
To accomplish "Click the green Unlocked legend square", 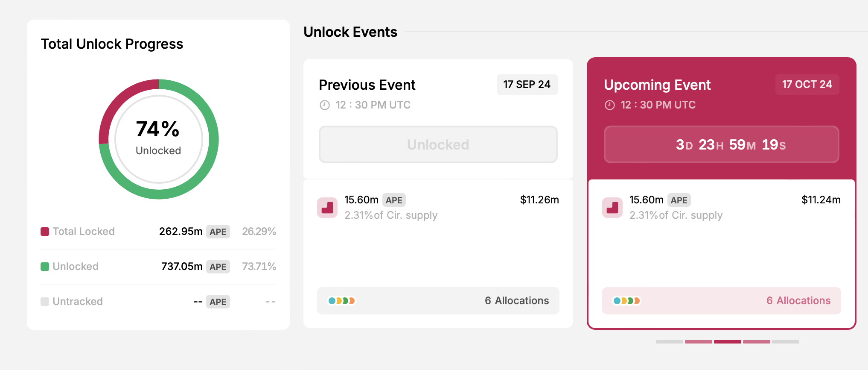I will click(45, 267).
